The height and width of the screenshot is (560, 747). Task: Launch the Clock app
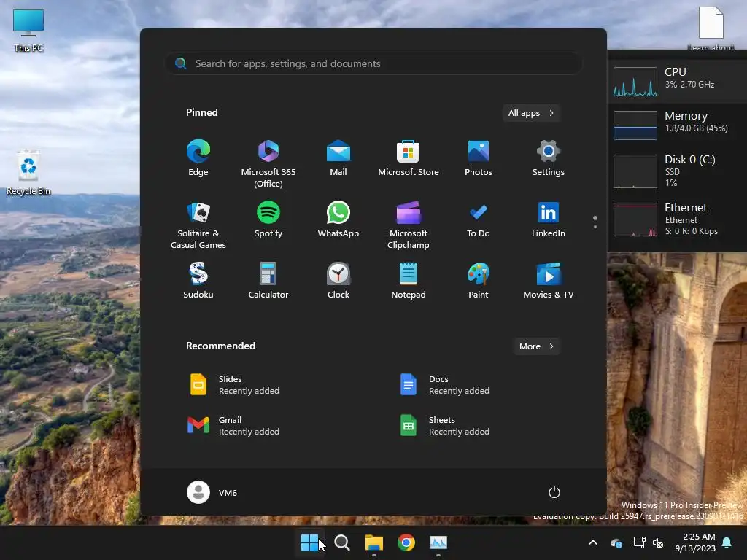(x=338, y=281)
